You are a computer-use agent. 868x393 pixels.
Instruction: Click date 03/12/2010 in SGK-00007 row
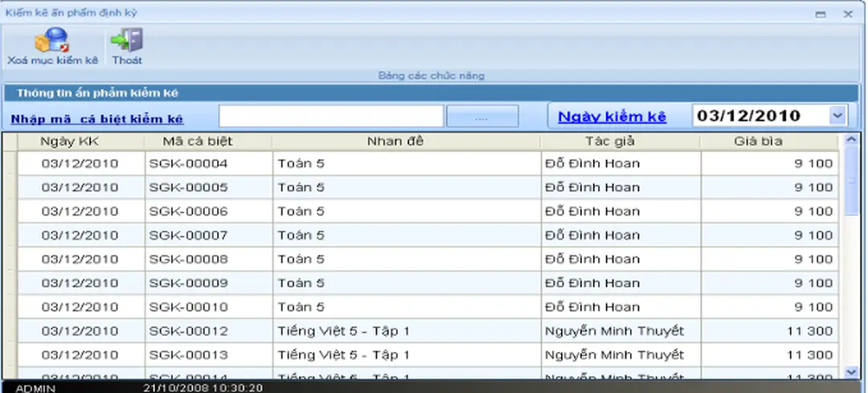80,235
